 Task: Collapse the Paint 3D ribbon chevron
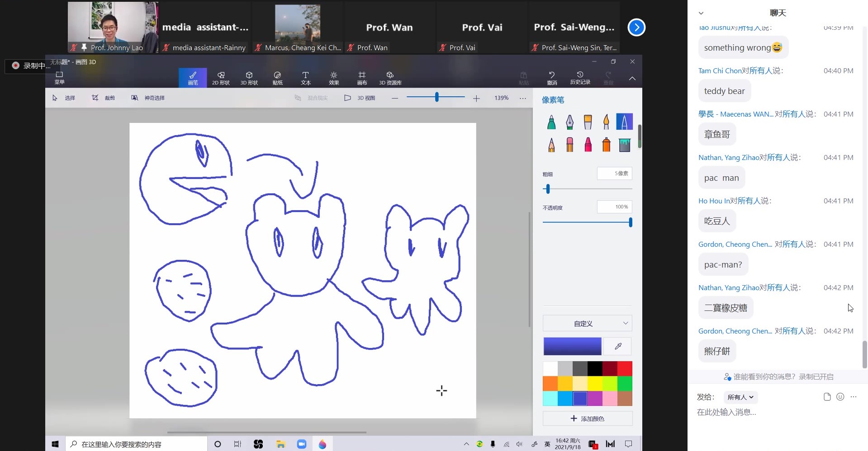coord(632,78)
